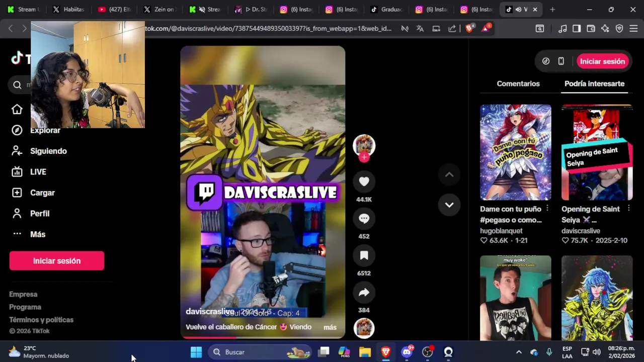
Task: Click the wide Iniciar sesión button in left sidebar
Action: [x=57, y=261]
